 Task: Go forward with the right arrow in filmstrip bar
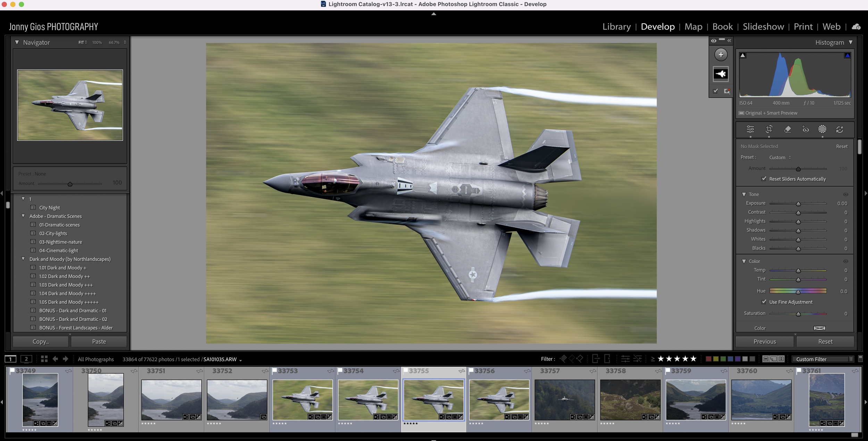point(66,359)
